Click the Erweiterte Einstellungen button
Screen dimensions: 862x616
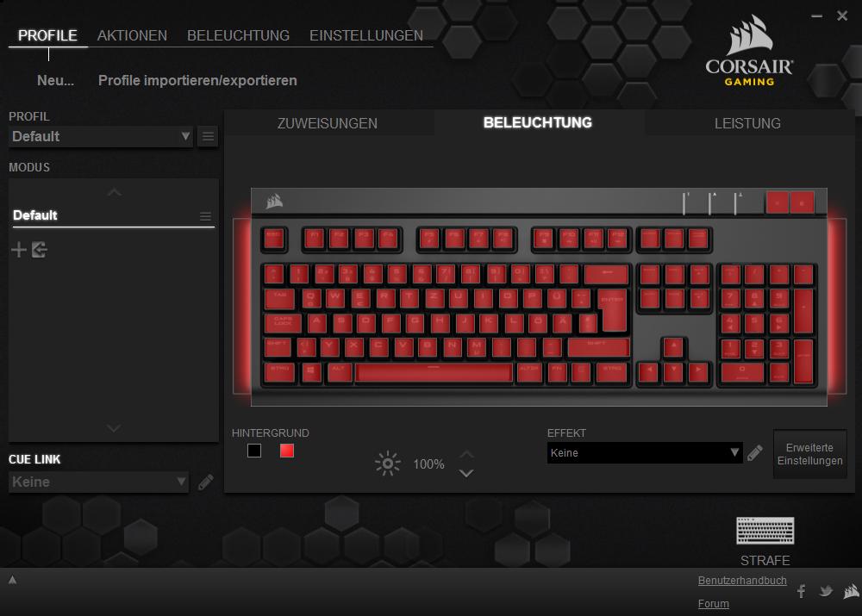coord(809,454)
